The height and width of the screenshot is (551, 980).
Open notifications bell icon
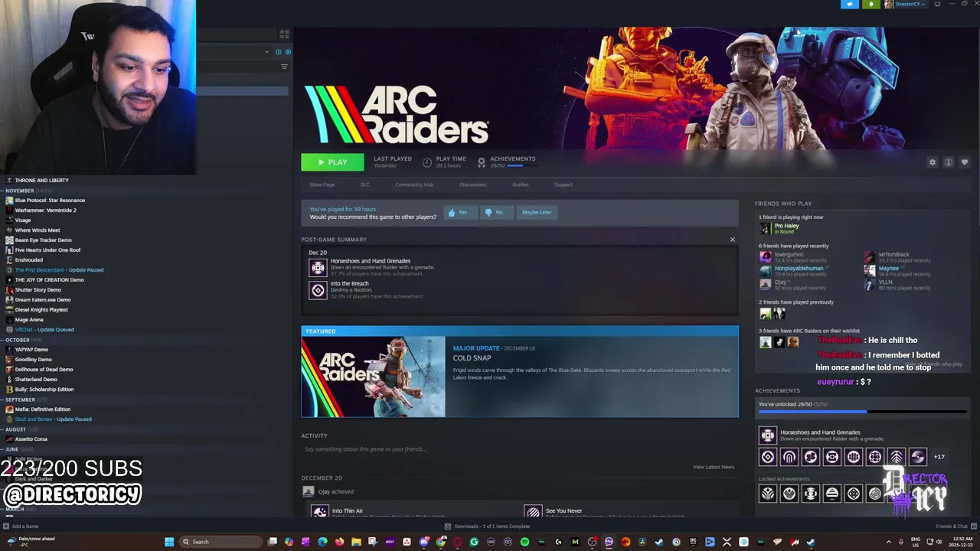click(871, 4)
